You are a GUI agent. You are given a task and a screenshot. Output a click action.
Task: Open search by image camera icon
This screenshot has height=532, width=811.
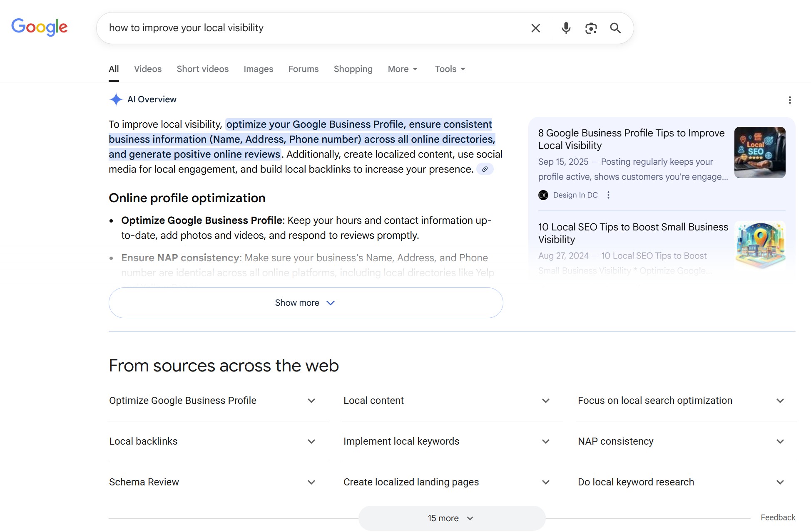pos(591,28)
